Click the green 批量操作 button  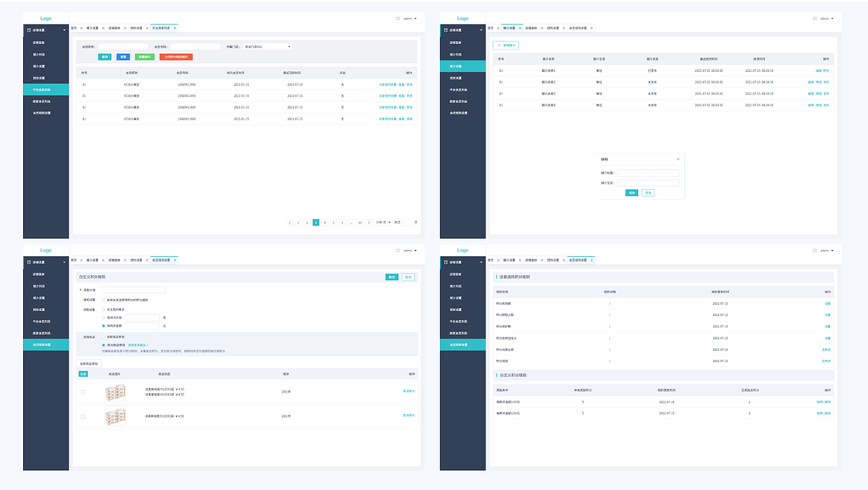tap(144, 57)
